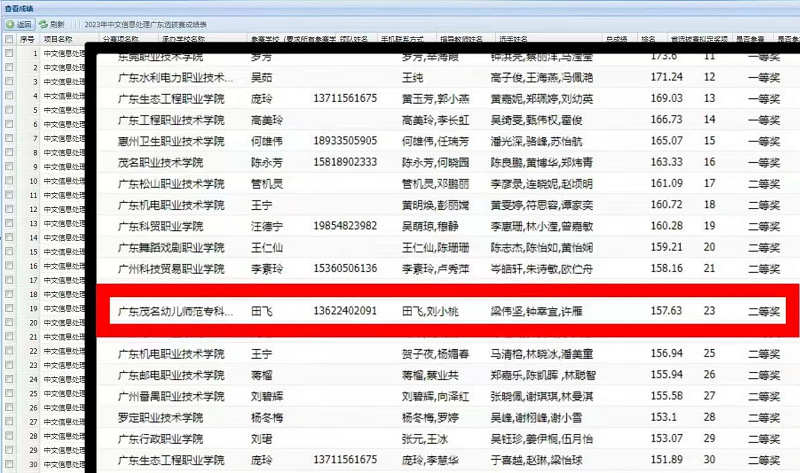Screen dimensions: 800x473
Task: Click phone number 19854823982
Action: coord(345,226)
